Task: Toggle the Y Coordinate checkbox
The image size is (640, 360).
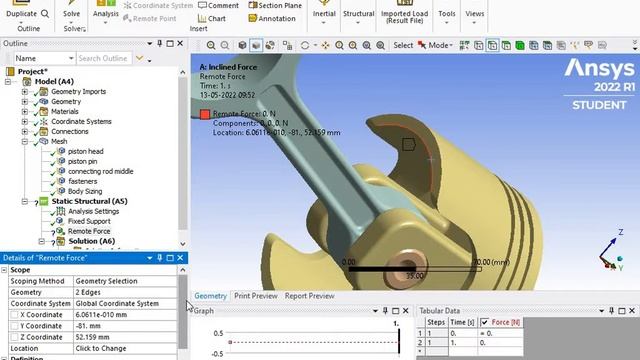Action: (x=14, y=326)
